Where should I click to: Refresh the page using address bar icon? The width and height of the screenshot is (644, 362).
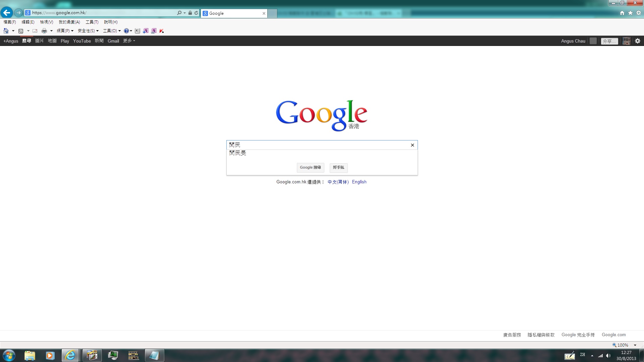(x=196, y=13)
